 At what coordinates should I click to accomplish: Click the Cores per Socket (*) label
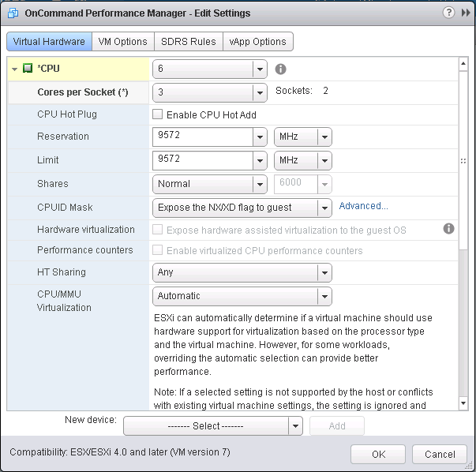[83, 92]
